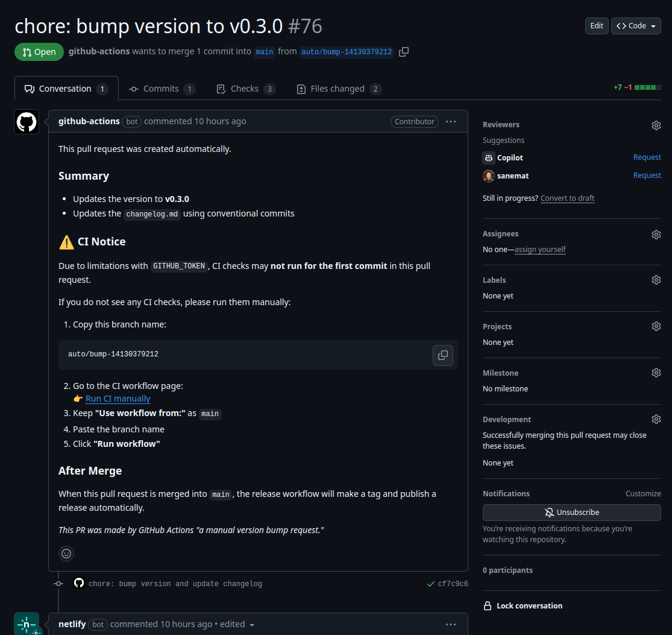Click auto/bump-14130379212 code block text
672x635 pixels.
tap(113, 354)
